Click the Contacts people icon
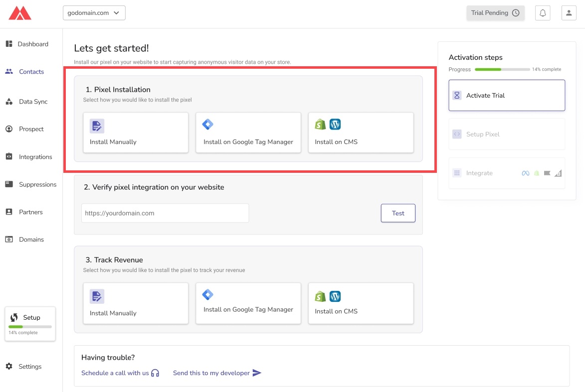 pos(9,72)
